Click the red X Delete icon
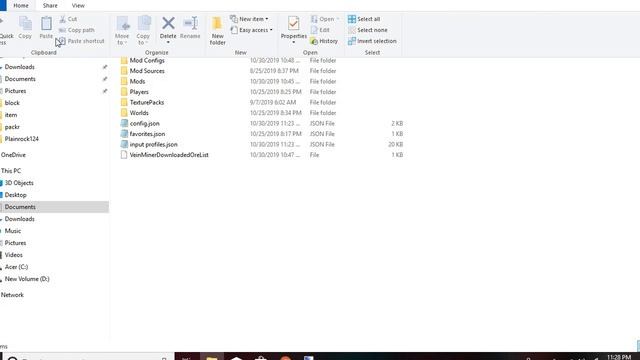The image size is (640, 360). [x=168, y=23]
